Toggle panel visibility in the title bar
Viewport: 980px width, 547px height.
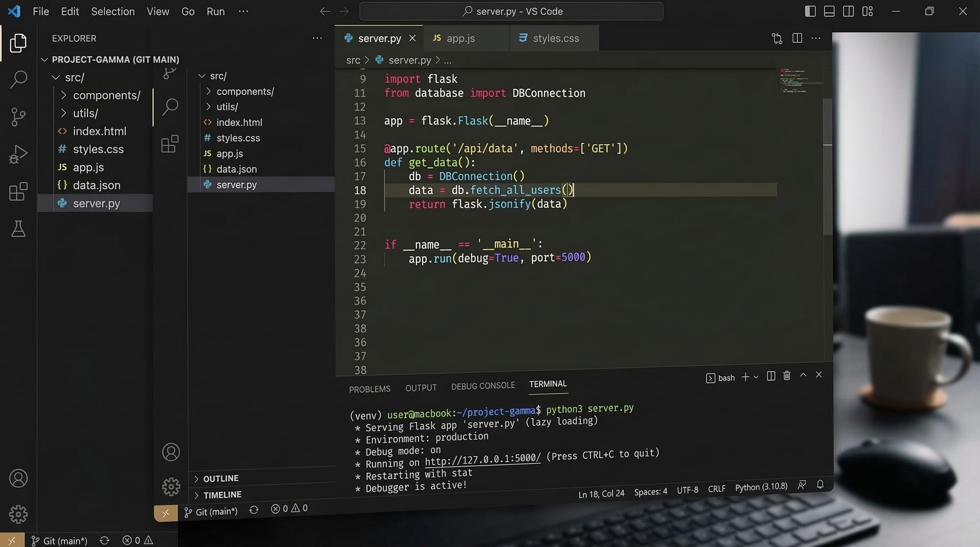coord(829,11)
